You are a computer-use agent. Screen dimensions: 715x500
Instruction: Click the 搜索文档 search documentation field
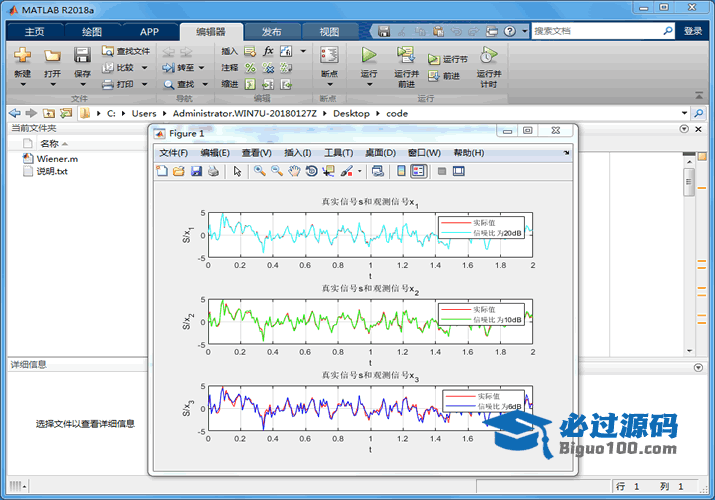tap(596, 31)
